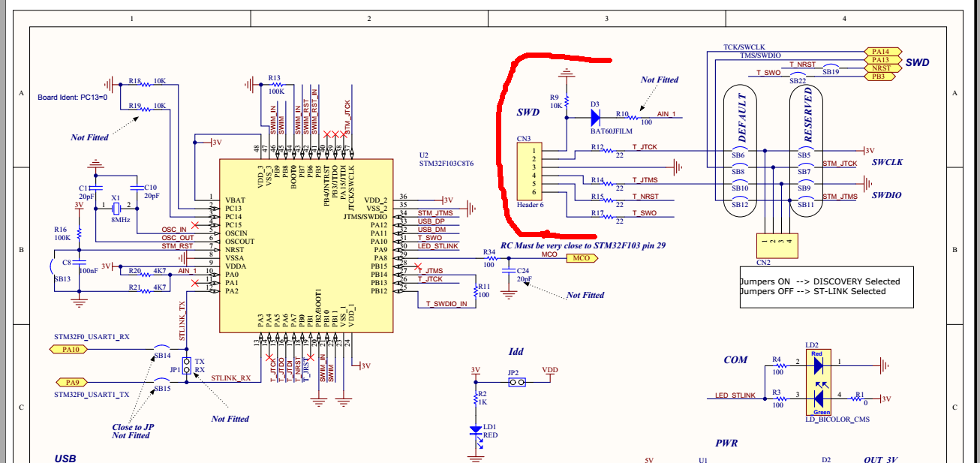Click the PB3 port symbol
Viewport: 980px width, 463px height.
880,76
